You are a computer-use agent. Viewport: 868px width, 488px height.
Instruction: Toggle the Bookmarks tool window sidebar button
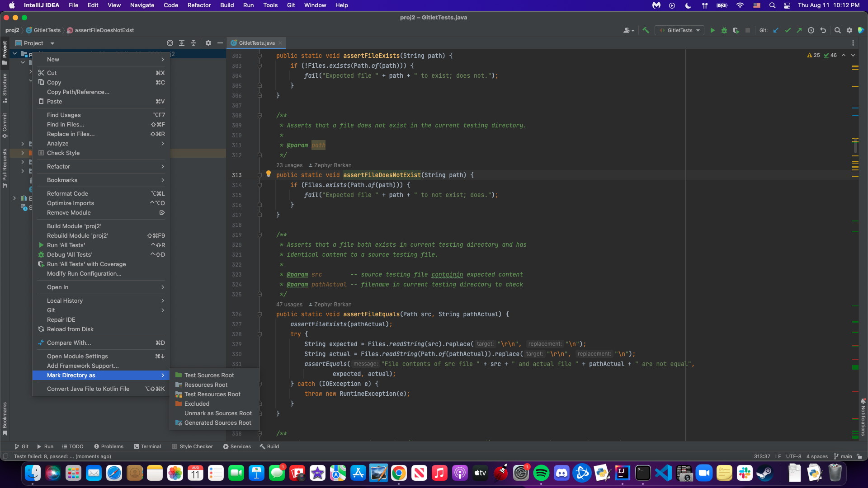pos(5,418)
